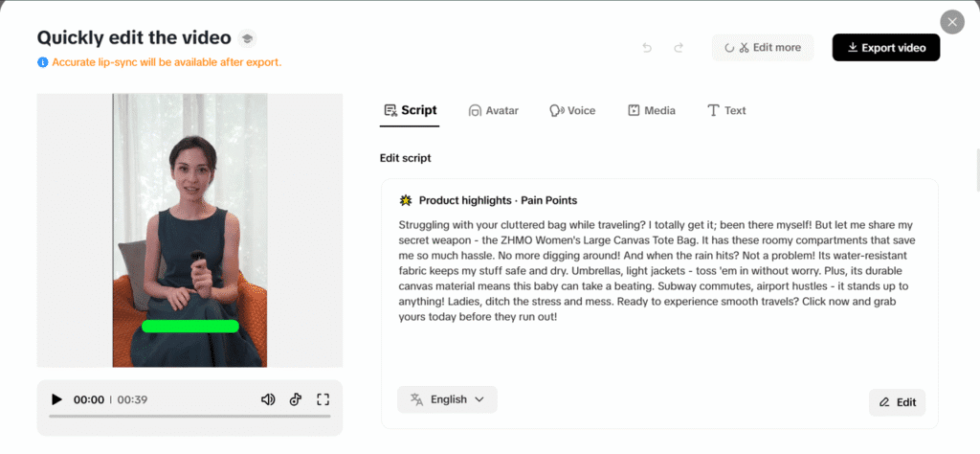Select the Media tab
The image size is (980, 454).
pos(651,111)
